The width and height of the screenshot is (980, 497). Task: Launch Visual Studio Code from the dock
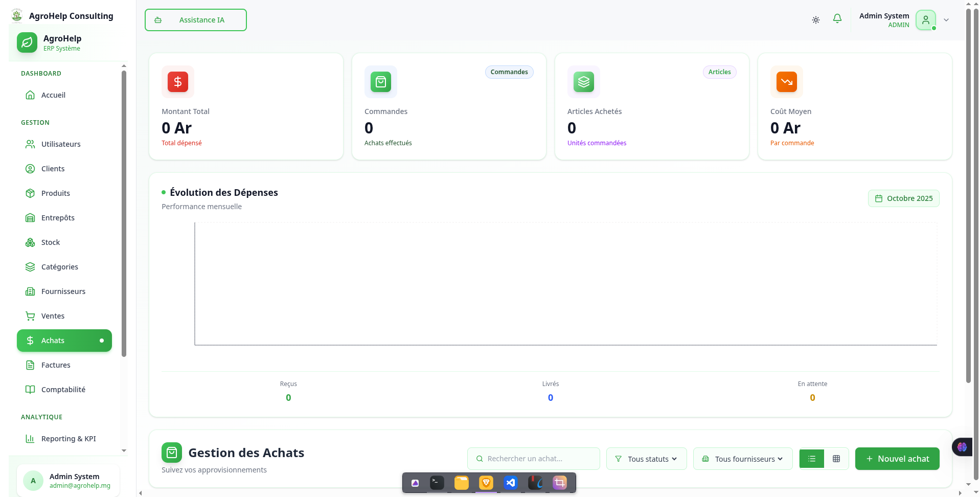(x=510, y=482)
